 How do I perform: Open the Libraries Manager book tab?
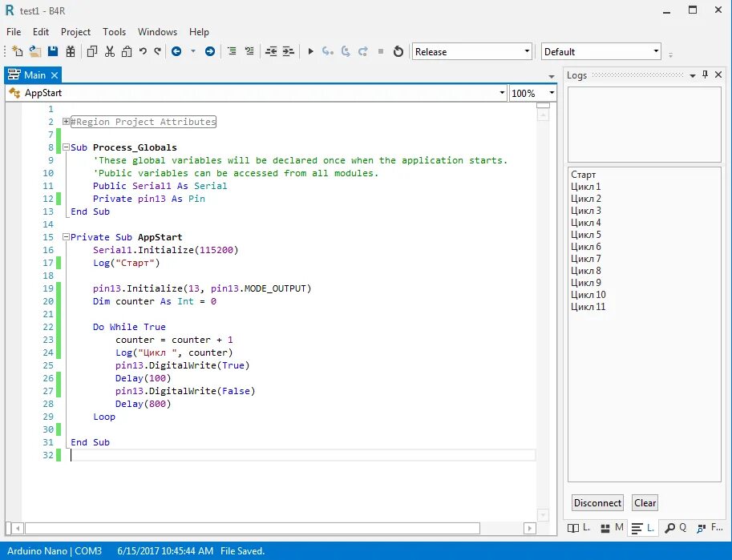[x=579, y=528]
